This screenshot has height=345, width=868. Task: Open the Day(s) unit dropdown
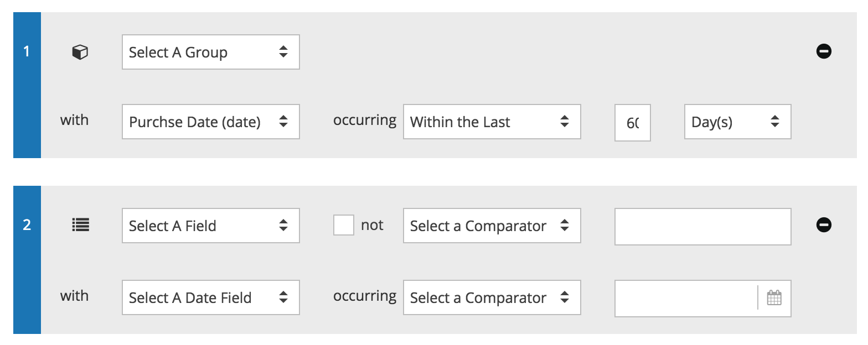[x=737, y=122]
